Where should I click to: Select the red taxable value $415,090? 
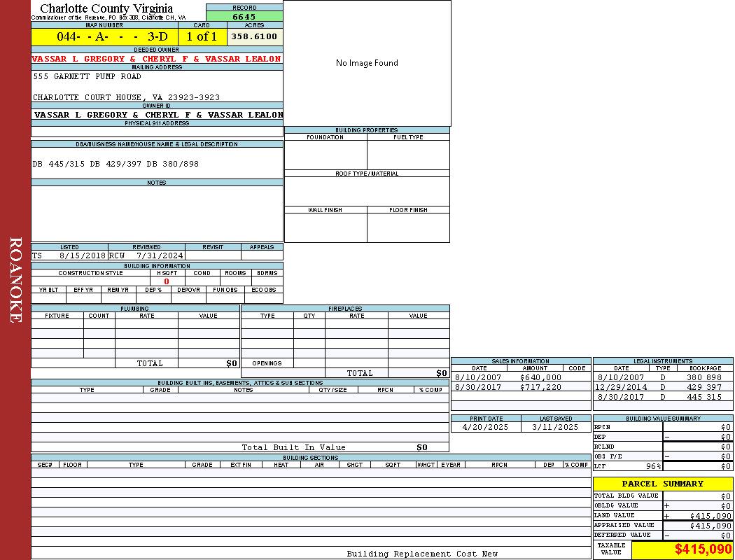point(703,550)
